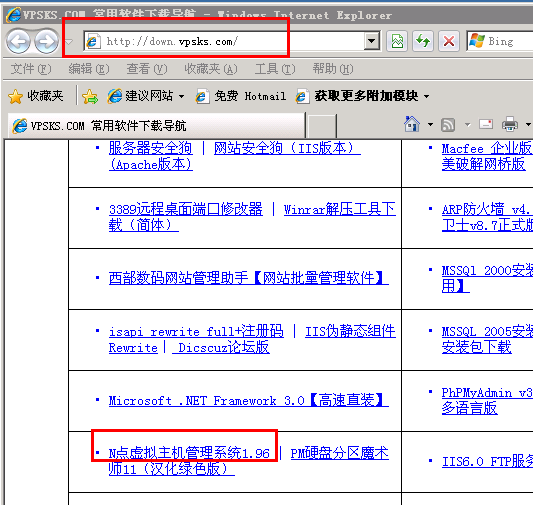Click the Add to Favorites Bar icon
533x505 pixels.
pyautogui.click(x=90, y=97)
